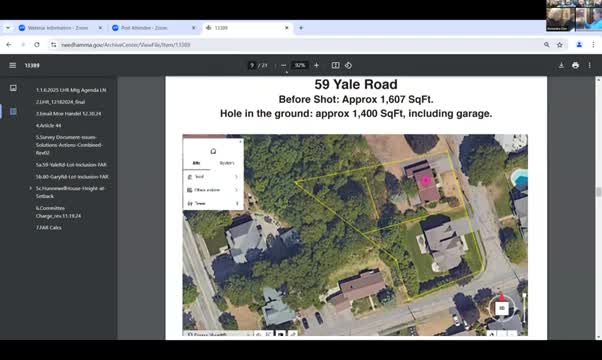The height and width of the screenshot is (360, 602).
Task: Open 5c.Hunnewell House Height at Setback entry
Action: click(70, 192)
